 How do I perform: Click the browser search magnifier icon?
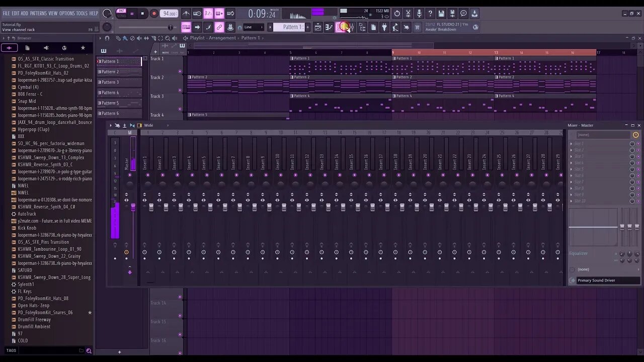[x=89, y=351]
